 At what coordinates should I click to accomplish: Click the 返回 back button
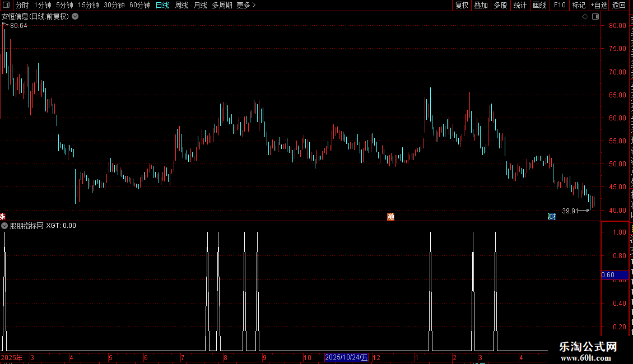click(x=619, y=5)
